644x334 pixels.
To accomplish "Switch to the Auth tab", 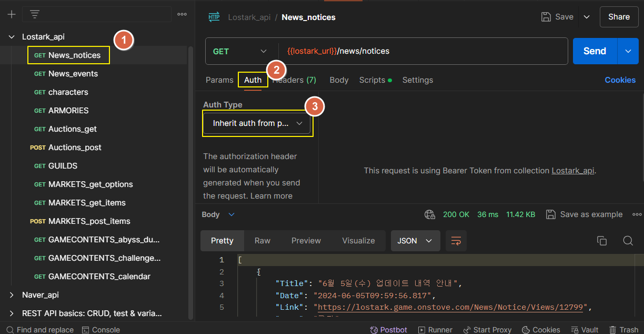I will point(253,80).
